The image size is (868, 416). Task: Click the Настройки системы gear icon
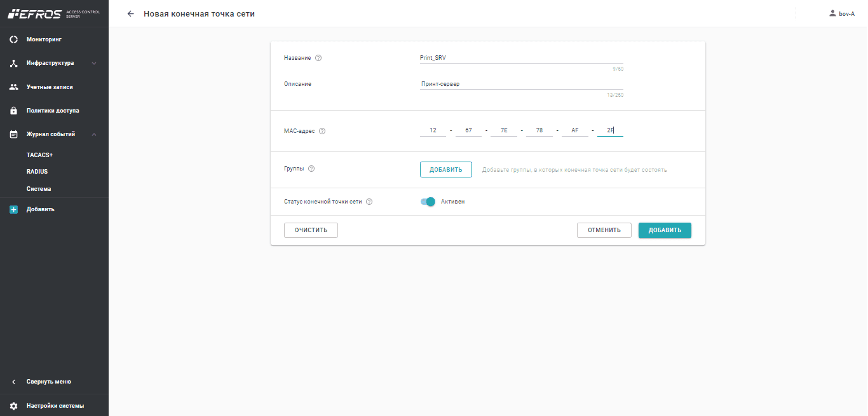tap(13, 406)
